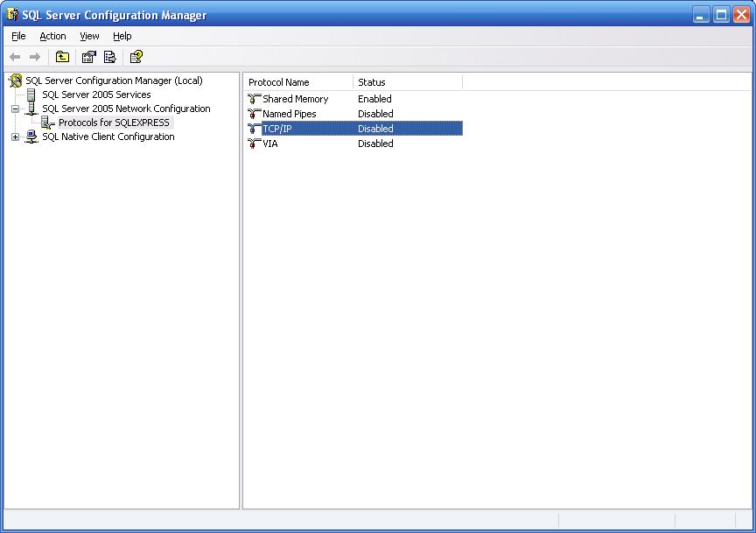Click the Export List toolbar icon

[110, 57]
